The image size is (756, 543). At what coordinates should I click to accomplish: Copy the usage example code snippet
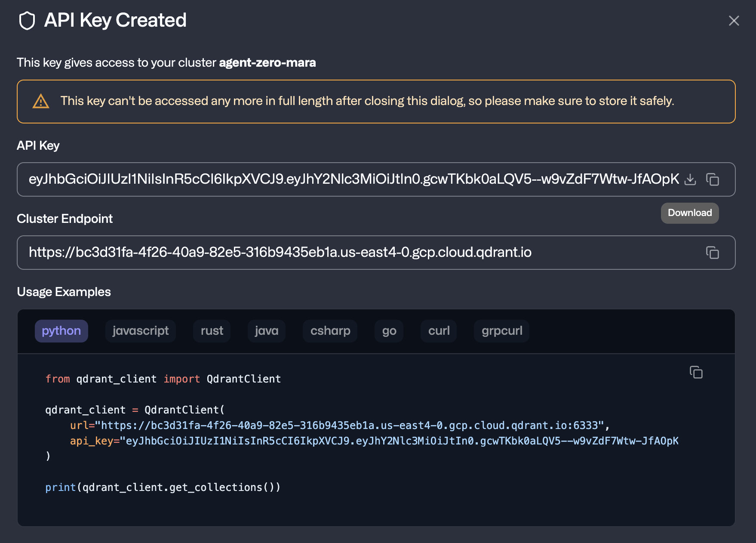click(696, 372)
